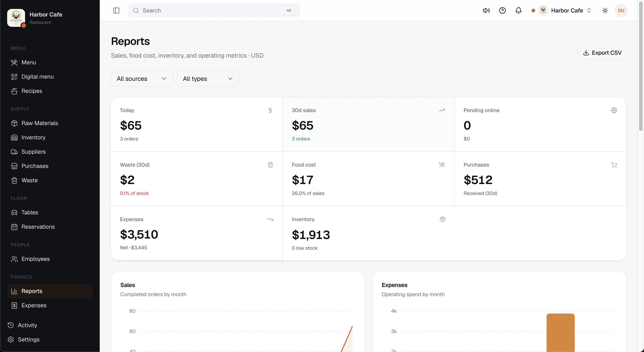This screenshot has height=352, width=644.
Task: Click the bar chart icon beside Reports
Action: pyautogui.click(x=14, y=291)
